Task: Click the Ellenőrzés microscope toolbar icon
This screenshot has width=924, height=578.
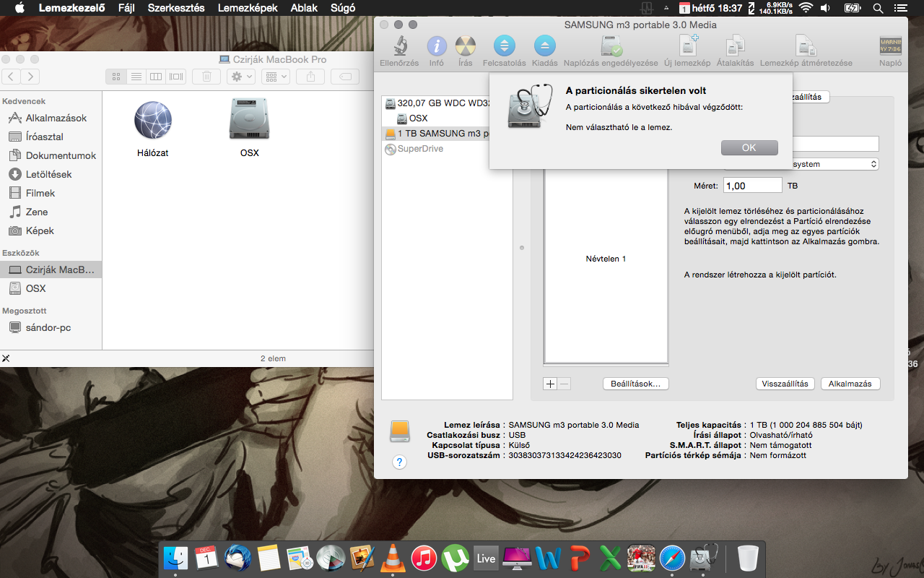Action: point(399,46)
